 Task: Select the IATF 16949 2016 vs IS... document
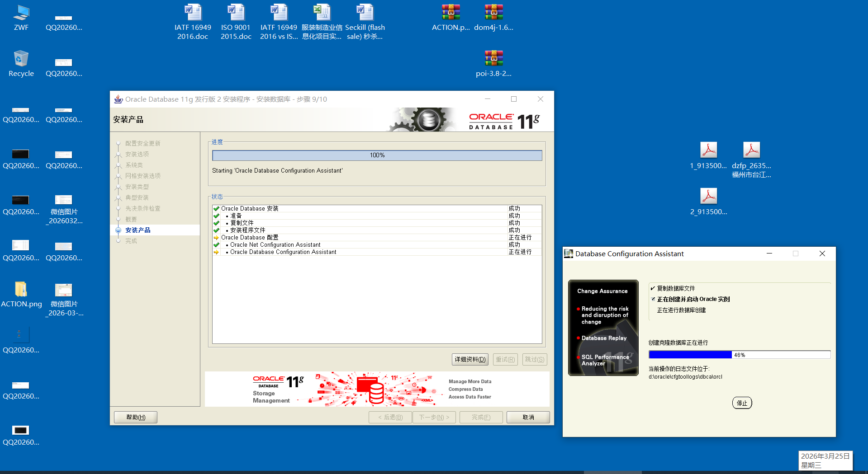coord(279,22)
